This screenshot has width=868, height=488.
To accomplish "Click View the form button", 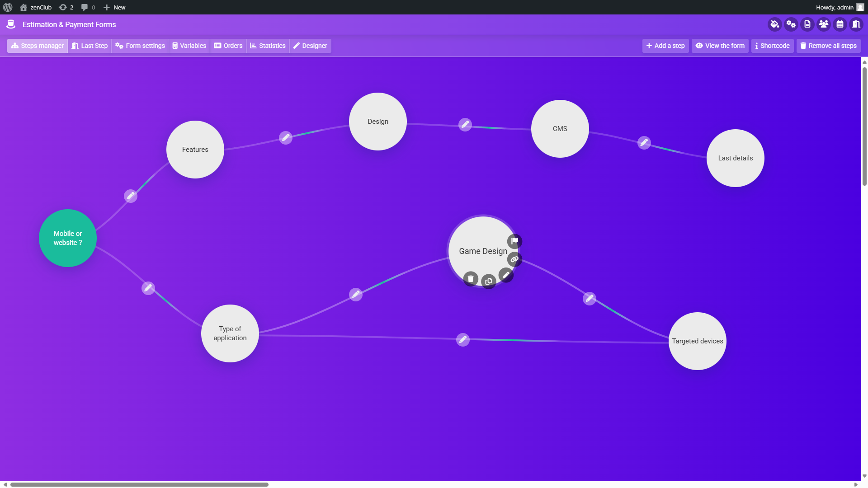I will coord(720,46).
